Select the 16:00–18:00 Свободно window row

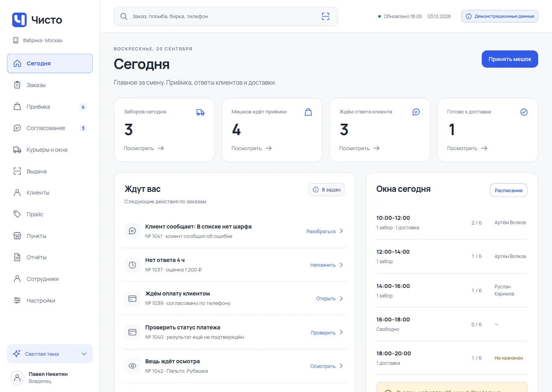451,324
